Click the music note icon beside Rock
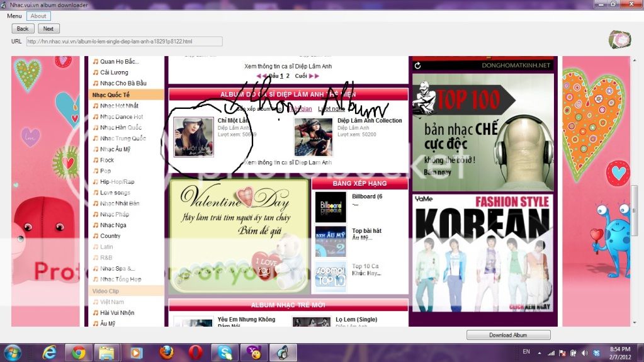 95,161
